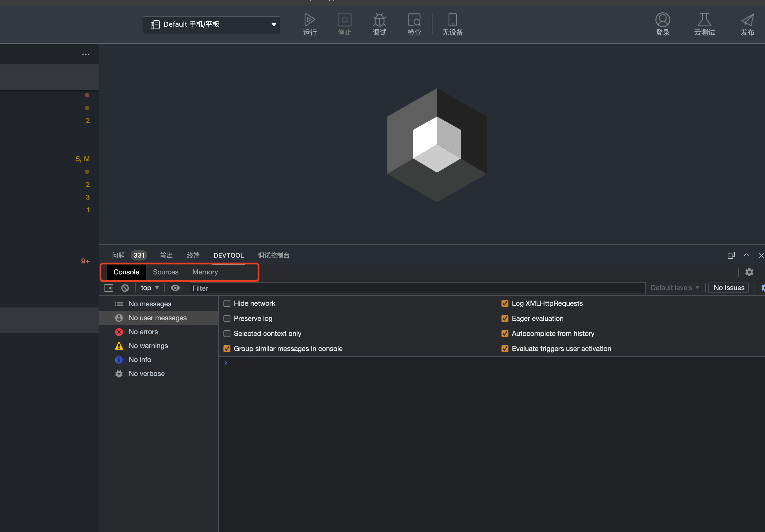Viewport: 765px width, 532px height.
Task: Click the 发布 (Publish) paper plane icon
Action: click(x=747, y=20)
